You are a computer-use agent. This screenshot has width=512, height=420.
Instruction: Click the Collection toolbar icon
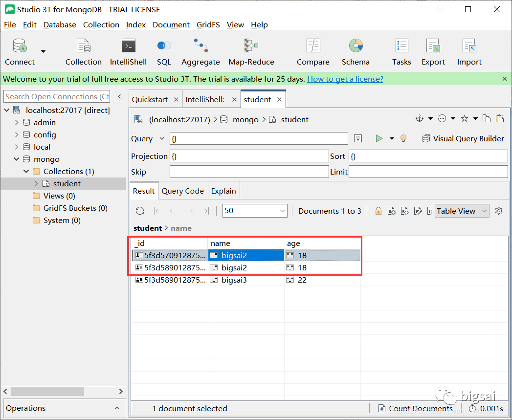click(x=83, y=52)
